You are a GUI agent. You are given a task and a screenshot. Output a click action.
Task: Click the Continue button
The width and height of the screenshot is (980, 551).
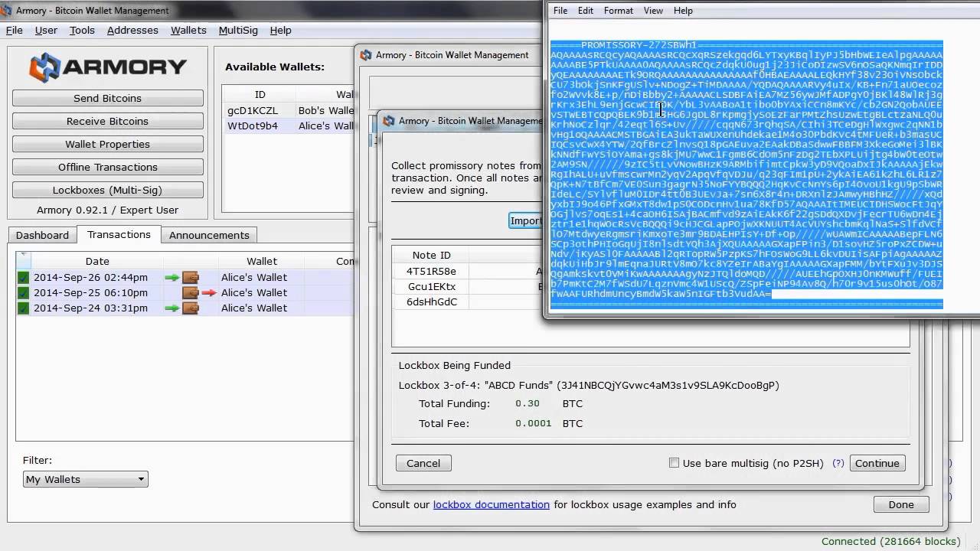[x=877, y=463]
